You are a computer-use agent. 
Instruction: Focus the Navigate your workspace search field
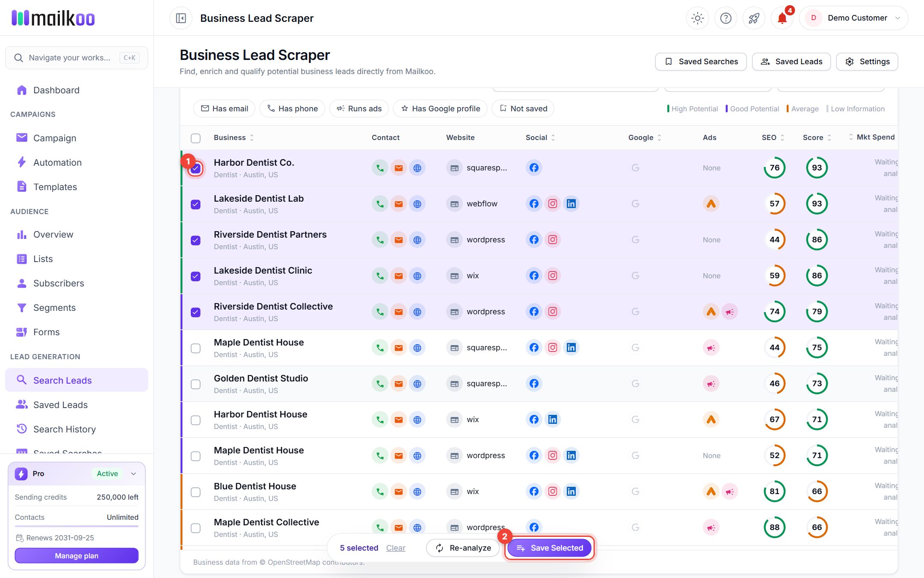(77, 58)
